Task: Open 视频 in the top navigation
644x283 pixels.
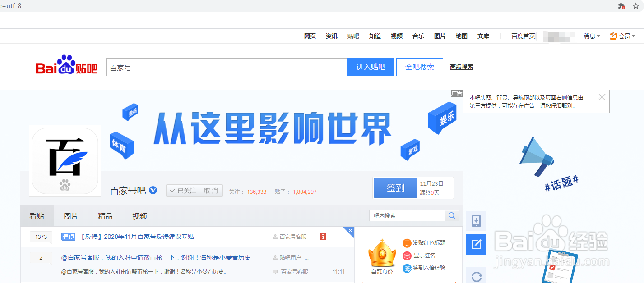Action: (397, 36)
